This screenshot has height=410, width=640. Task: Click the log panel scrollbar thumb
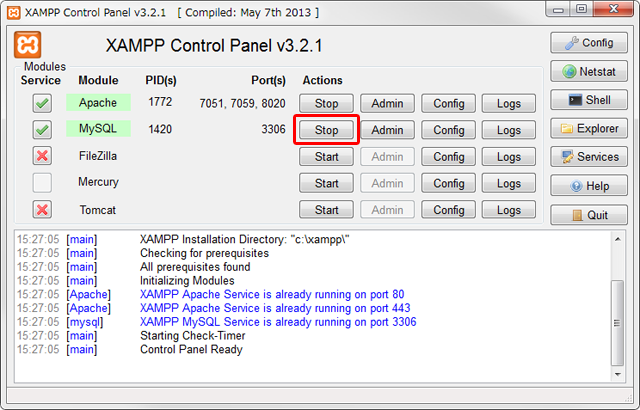[617, 323]
